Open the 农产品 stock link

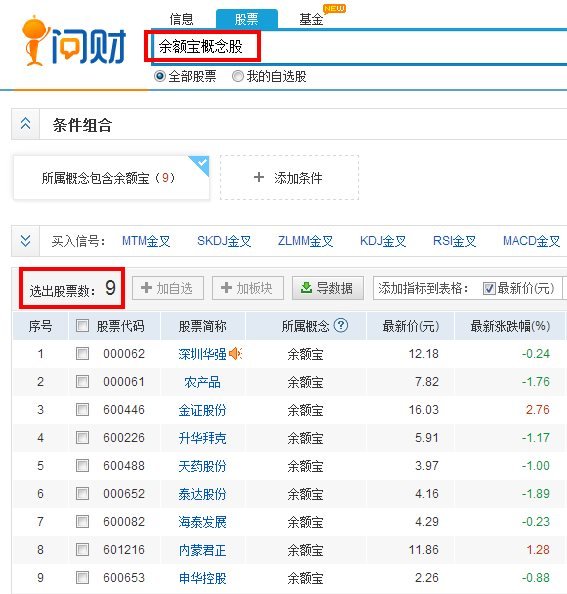202,382
